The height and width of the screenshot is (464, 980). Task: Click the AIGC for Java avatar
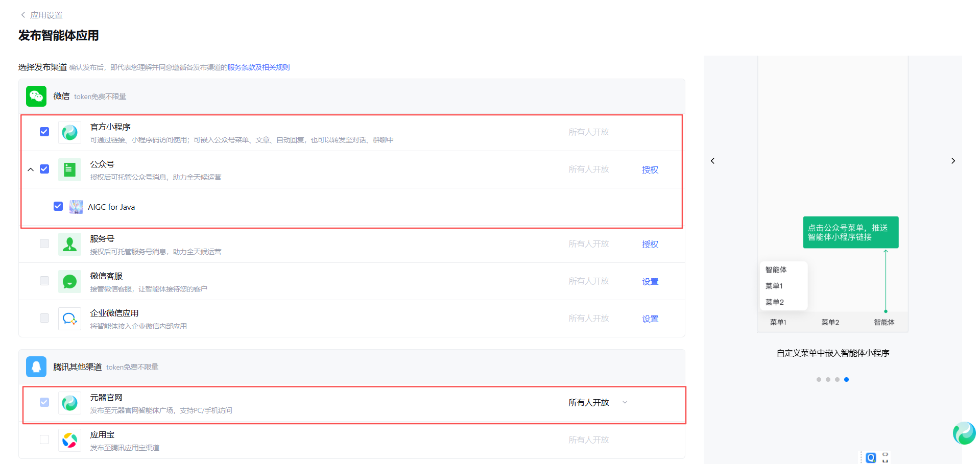pos(76,207)
